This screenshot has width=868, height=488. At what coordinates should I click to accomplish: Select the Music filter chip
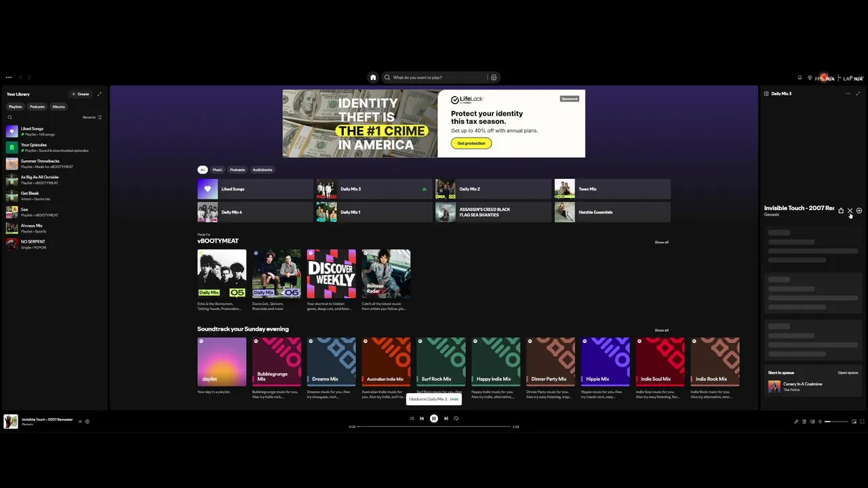(x=218, y=169)
